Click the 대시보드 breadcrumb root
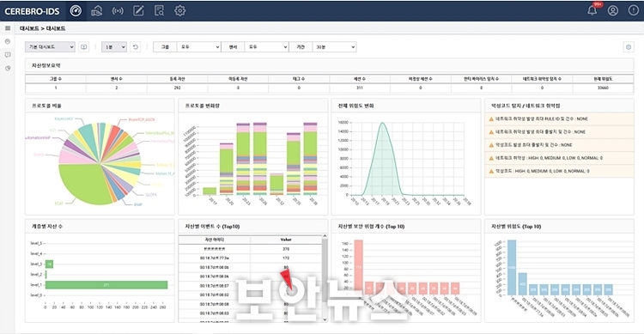Viewport: 644px width, 334px height. [x=29, y=28]
